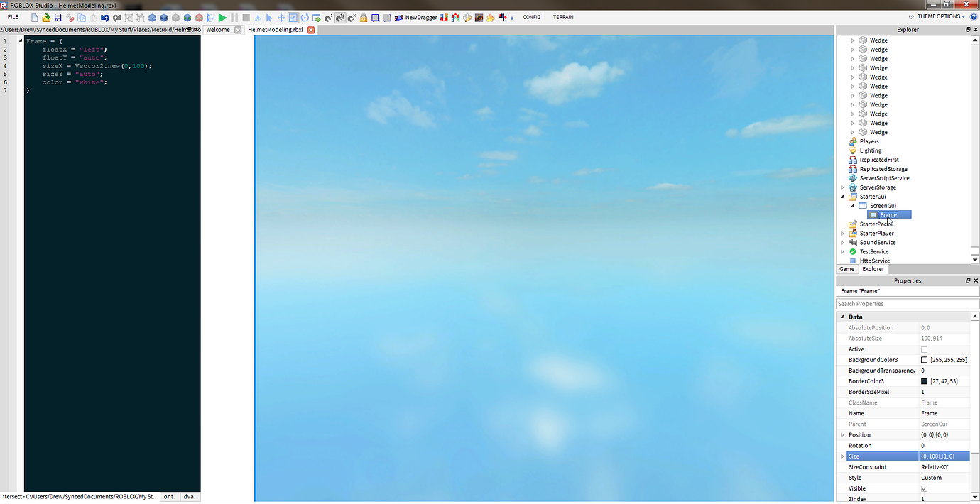Open the FILE menu

point(13,17)
